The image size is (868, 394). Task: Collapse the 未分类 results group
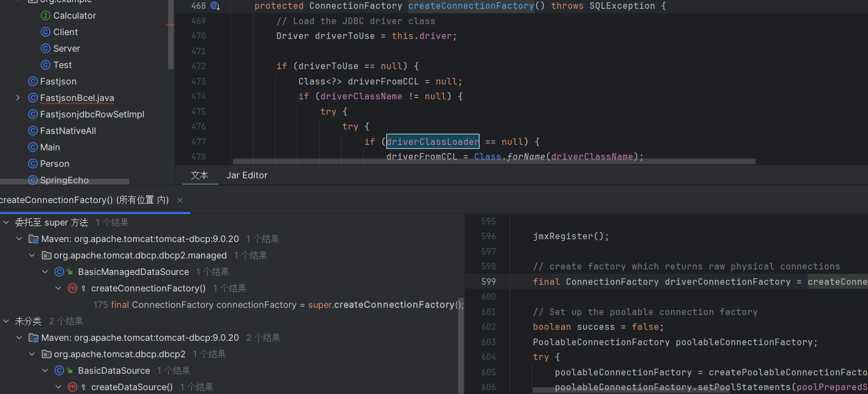[x=6, y=321]
